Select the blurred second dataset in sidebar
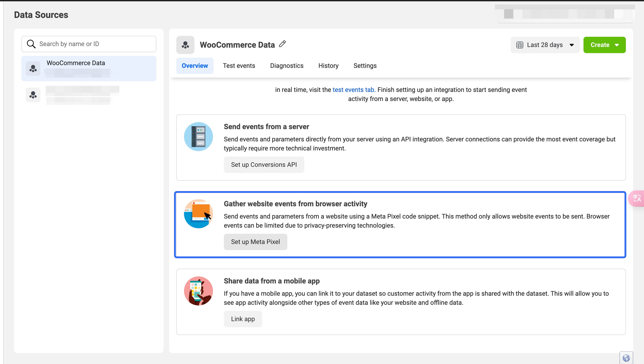Screen dimensions: 644x364 pyautogui.click(x=89, y=95)
